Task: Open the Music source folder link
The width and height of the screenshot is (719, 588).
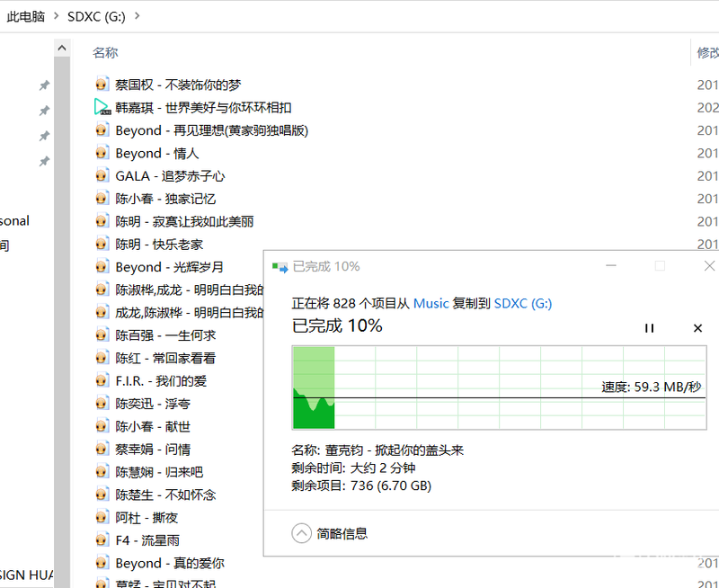Action: [431, 303]
